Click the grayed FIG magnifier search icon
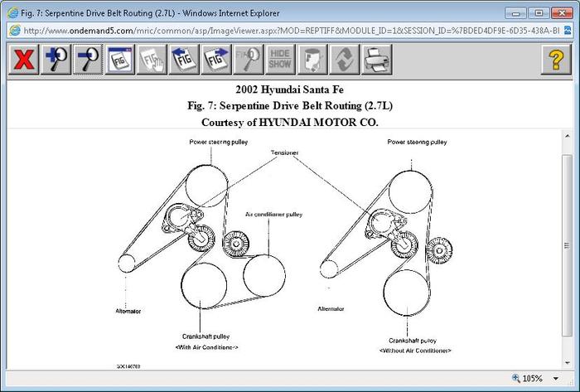This screenshot has height=392, width=580. coord(249,59)
